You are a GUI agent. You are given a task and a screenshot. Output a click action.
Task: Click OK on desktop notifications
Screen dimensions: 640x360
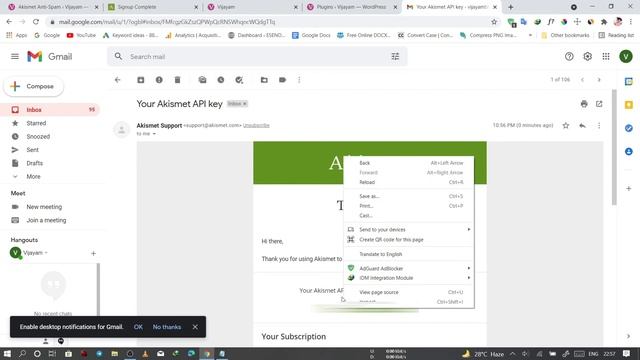click(138, 327)
